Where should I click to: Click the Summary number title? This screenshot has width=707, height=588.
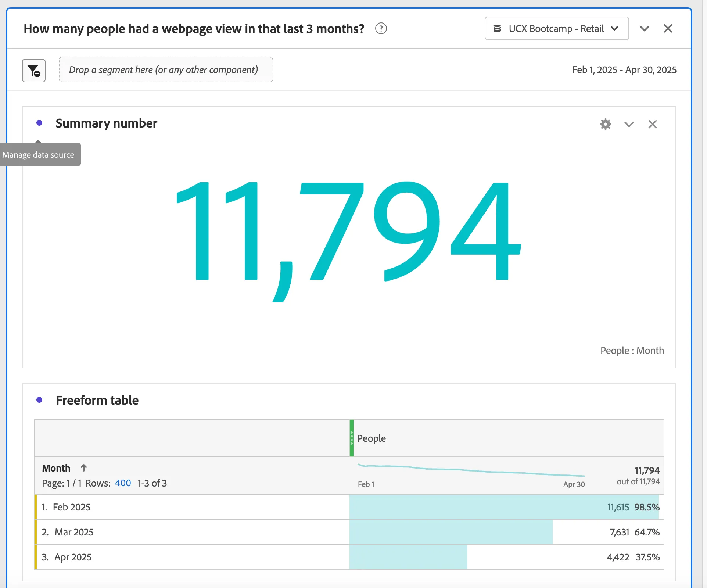(x=107, y=123)
